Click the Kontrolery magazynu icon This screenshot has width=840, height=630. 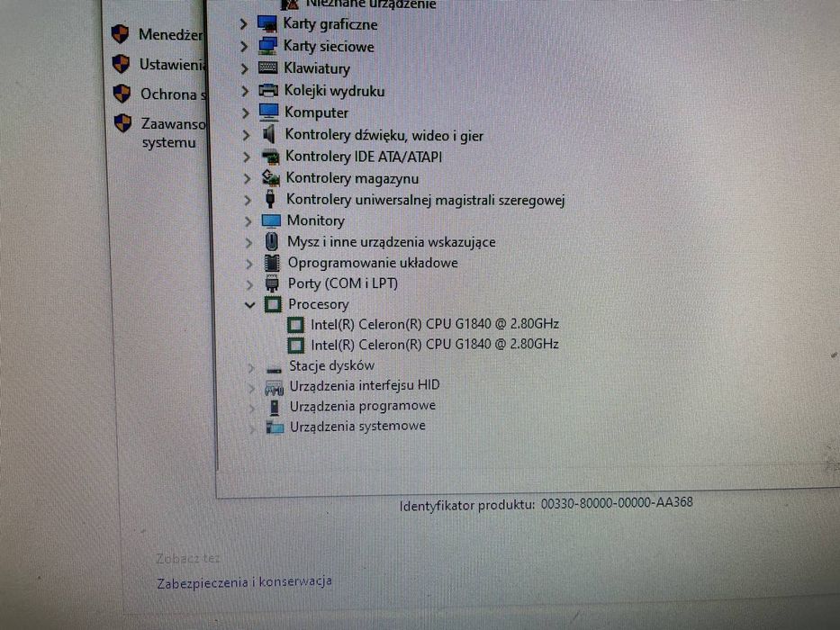click(x=270, y=178)
